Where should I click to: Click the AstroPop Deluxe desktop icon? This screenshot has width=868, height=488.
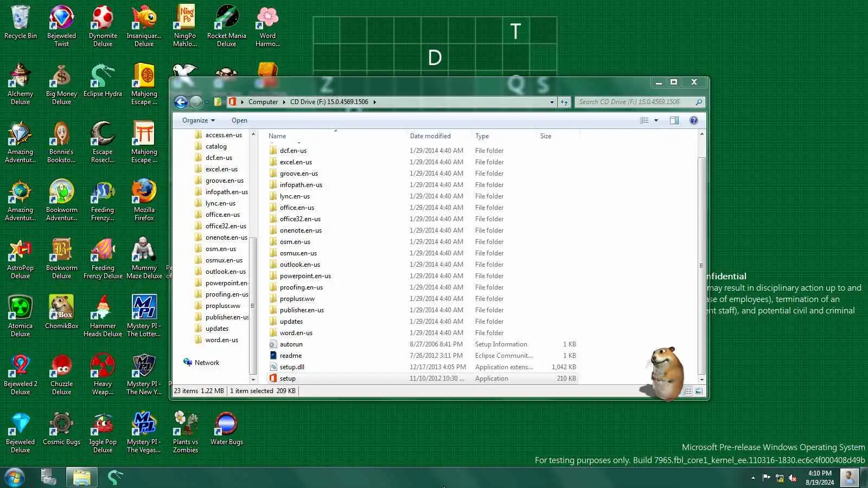(21, 258)
